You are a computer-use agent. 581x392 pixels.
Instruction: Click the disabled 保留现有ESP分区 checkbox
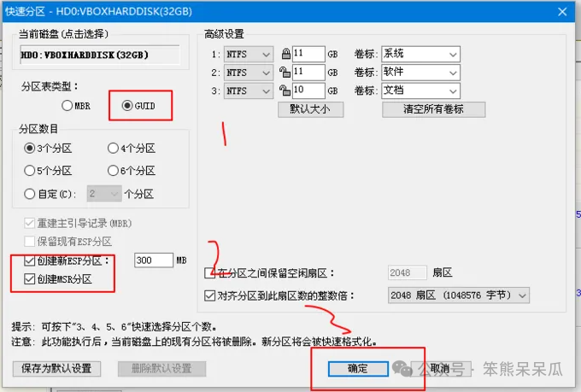pyautogui.click(x=30, y=242)
